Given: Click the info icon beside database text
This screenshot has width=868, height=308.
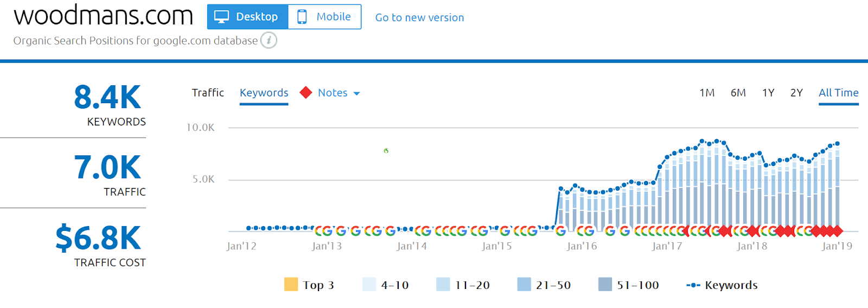Looking at the screenshot, I should pos(269,40).
